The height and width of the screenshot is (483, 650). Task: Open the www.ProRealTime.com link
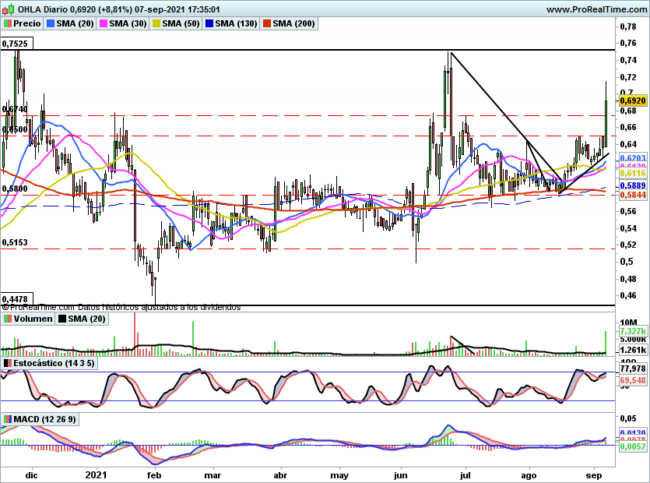click(597, 9)
